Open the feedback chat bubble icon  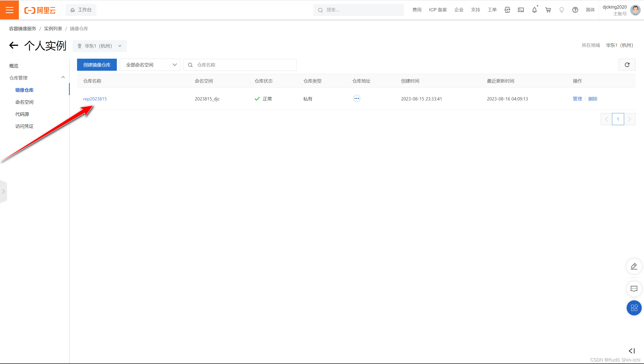(634, 289)
